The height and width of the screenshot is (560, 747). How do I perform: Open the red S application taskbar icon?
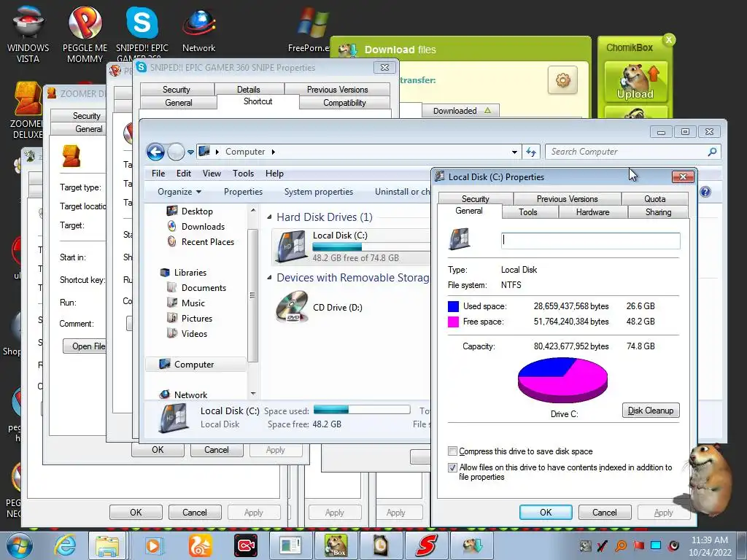point(426,545)
